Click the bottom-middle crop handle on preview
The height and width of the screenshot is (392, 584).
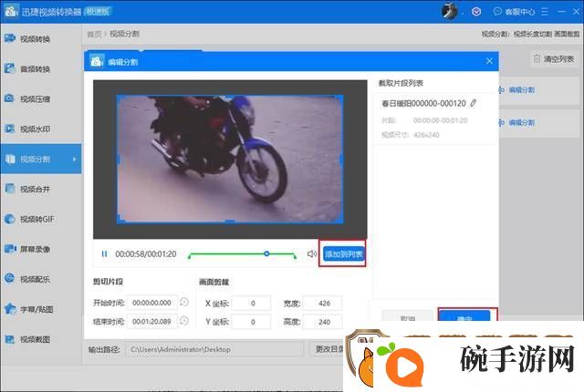[x=230, y=222]
